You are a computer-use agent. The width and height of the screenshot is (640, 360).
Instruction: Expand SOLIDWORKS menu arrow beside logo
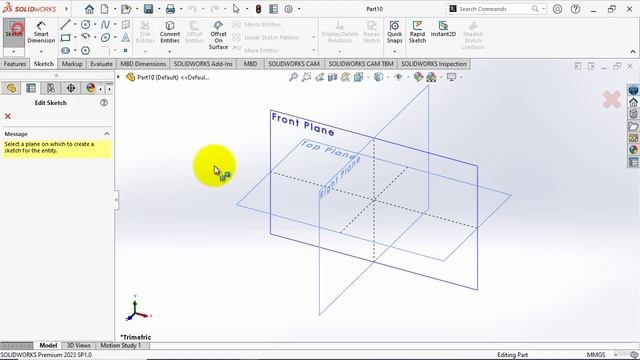point(67,9)
